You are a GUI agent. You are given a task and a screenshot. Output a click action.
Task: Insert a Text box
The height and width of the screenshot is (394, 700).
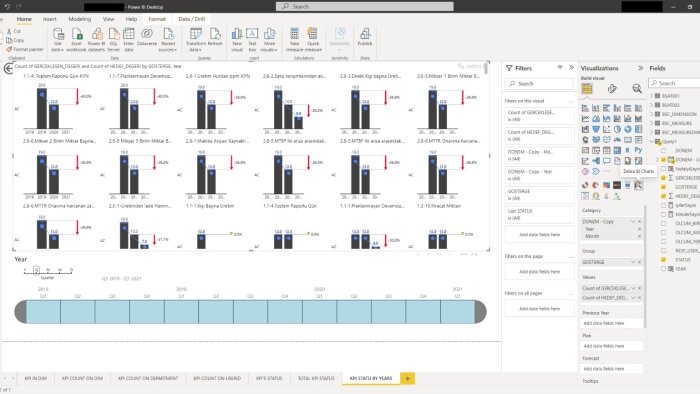coord(252,39)
